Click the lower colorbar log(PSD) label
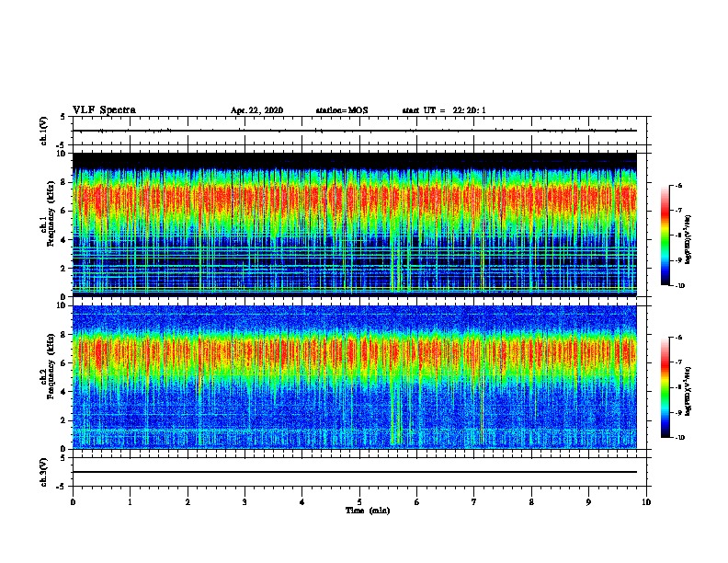 [x=688, y=391]
